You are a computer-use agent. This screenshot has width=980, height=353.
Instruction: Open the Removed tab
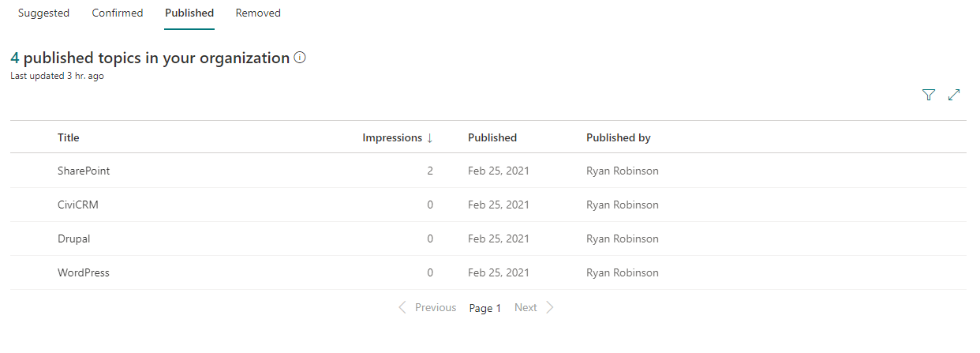click(258, 13)
